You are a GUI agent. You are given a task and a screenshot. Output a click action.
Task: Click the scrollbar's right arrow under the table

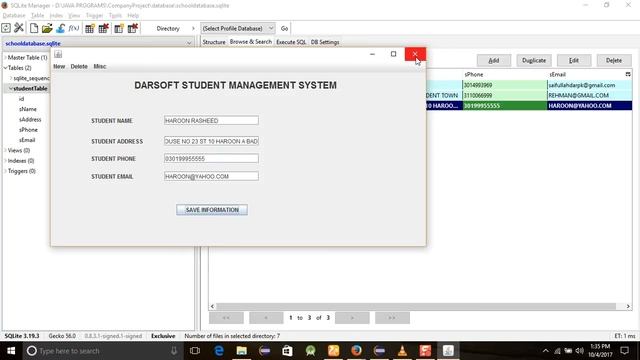[x=628, y=306]
